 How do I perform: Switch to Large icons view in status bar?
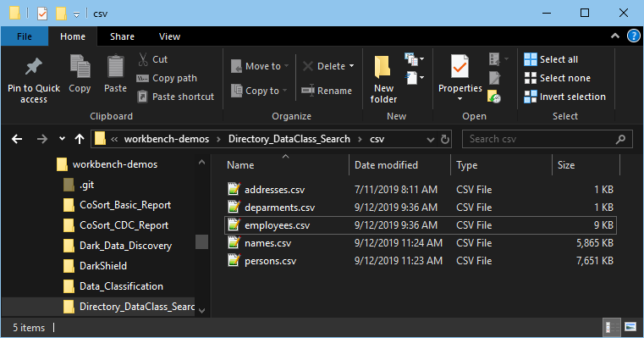[x=630, y=327]
